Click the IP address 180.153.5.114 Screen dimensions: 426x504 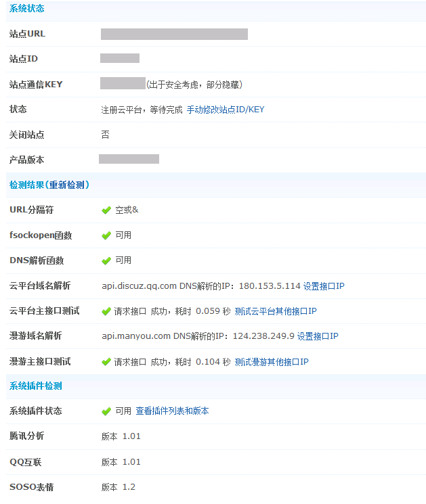tap(270, 286)
